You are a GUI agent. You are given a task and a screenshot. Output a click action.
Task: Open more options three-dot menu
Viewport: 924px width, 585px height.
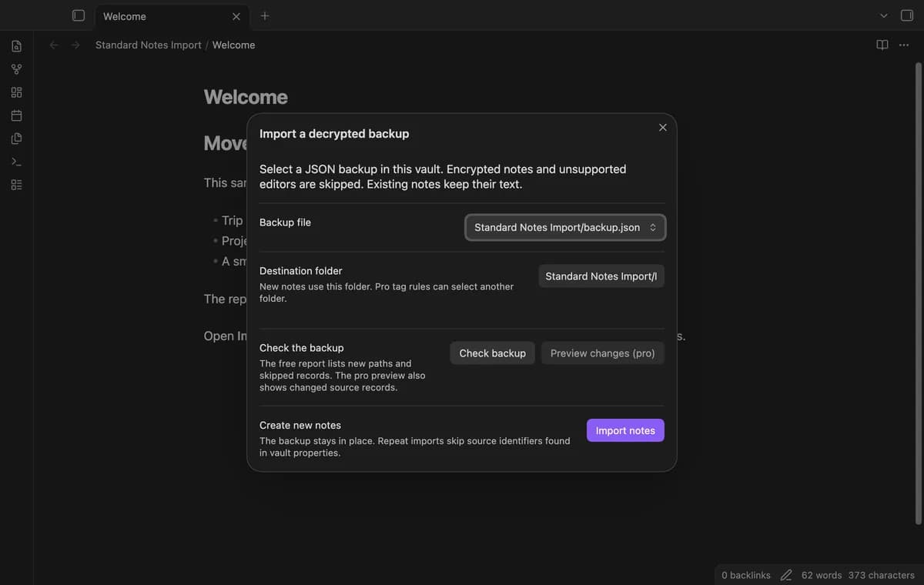point(904,45)
